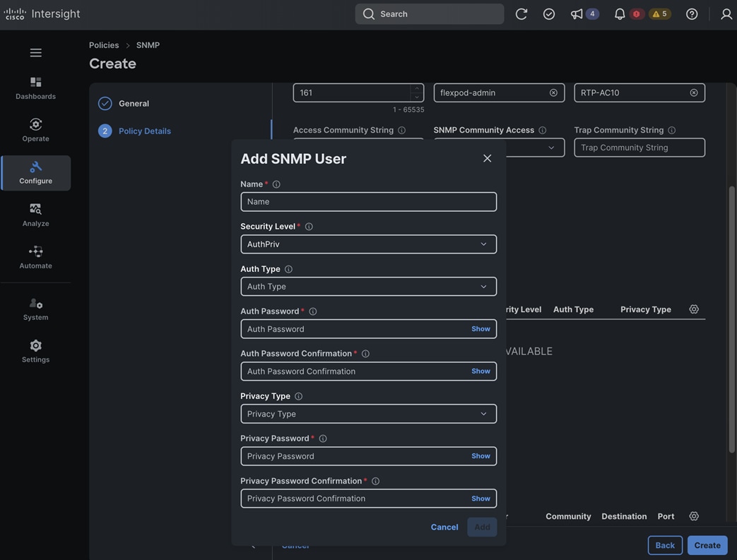Image resolution: width=737 pixels, height=560 pixels.
Task: Click the Create button
Action: coord(707,545)
